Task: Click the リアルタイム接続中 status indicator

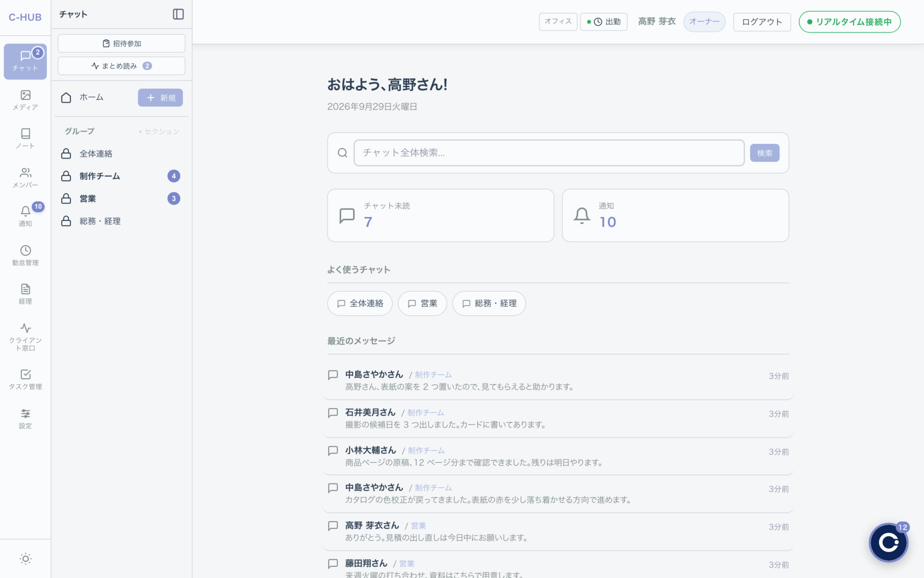Action: pyautogui.click(x=849, y=22)
